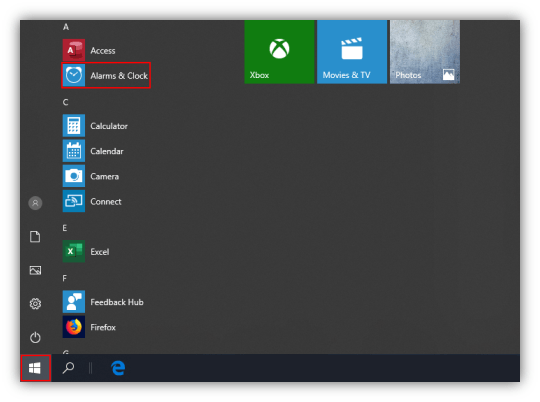Open the Connect app
This screenshot has height=402, width=540.
tap(92, 201)
